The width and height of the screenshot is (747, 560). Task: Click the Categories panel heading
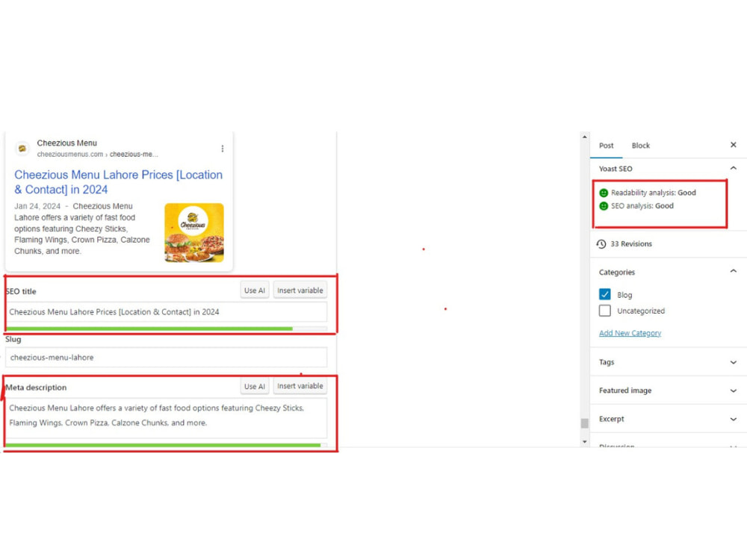(x=617, y=272)
